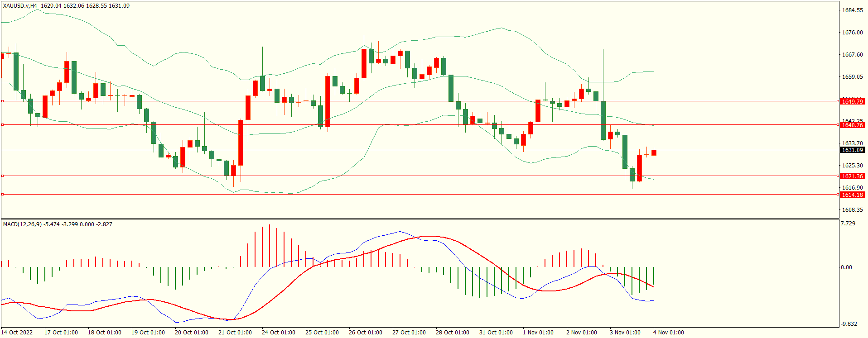This screenshot has height=338, width=868.
Task: Click the 24 Oct 01:00 time label
Action: pos(279,332)
